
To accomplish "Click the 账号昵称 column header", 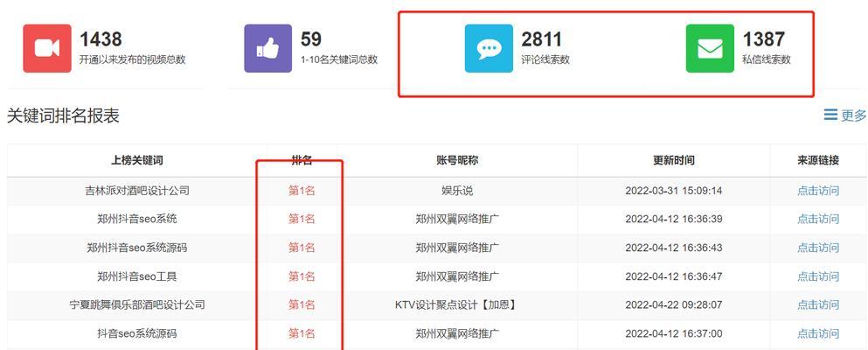I will [457, 161].
